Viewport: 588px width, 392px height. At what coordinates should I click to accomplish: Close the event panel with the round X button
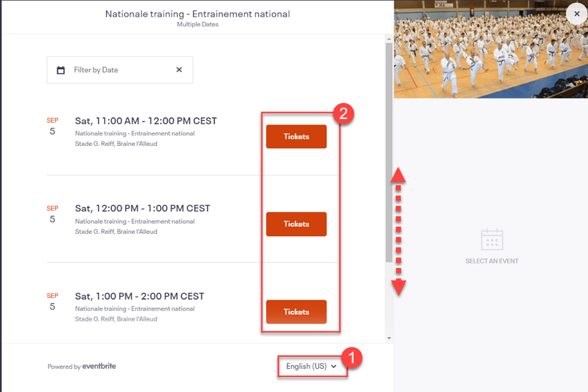pos(577,14)
